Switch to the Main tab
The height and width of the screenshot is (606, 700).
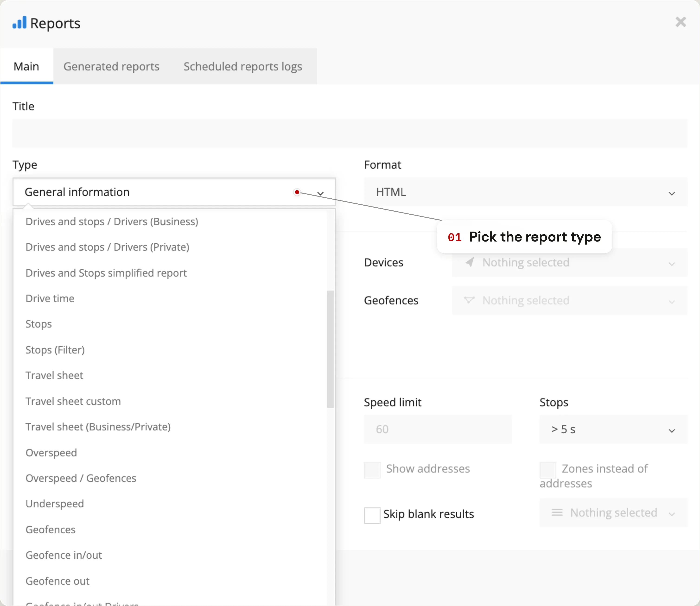[x=27, y=66]
